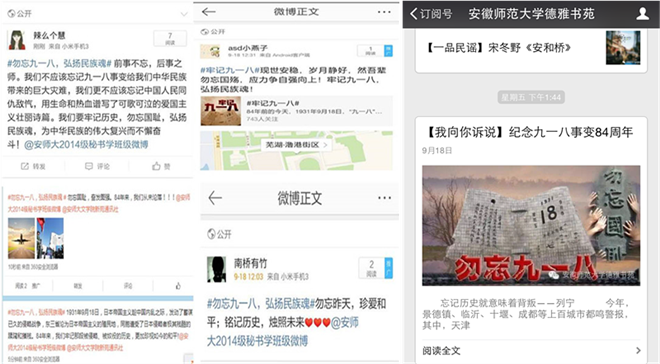Open the #牢记九一八# topic card
660x364 pixels.
(296, 111)
